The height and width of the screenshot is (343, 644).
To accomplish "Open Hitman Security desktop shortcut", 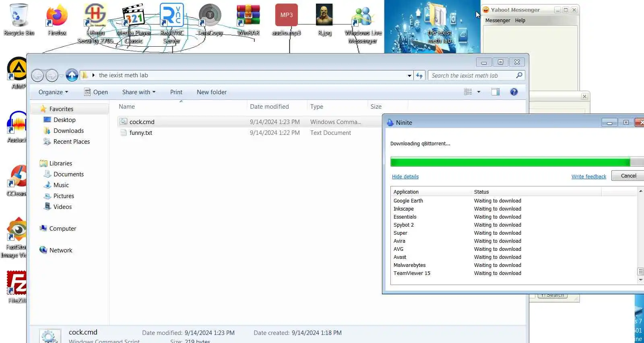I will (x=95, y=23).
